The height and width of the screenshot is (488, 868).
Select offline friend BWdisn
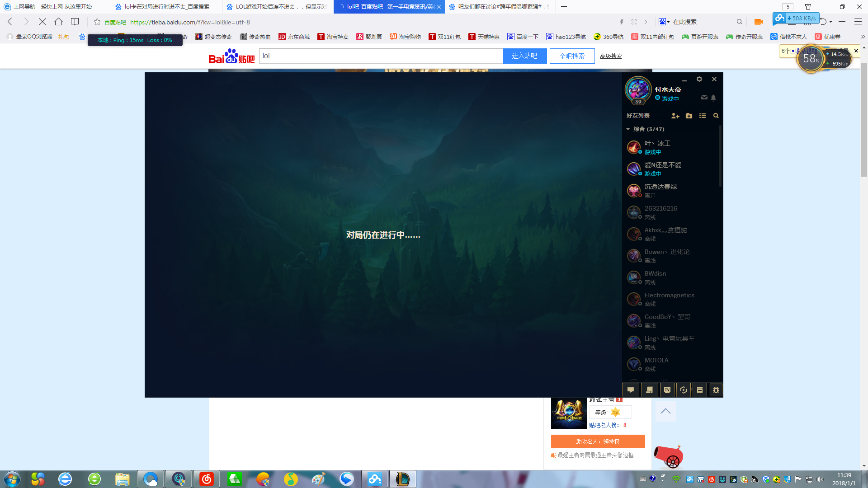coord(671,277)
